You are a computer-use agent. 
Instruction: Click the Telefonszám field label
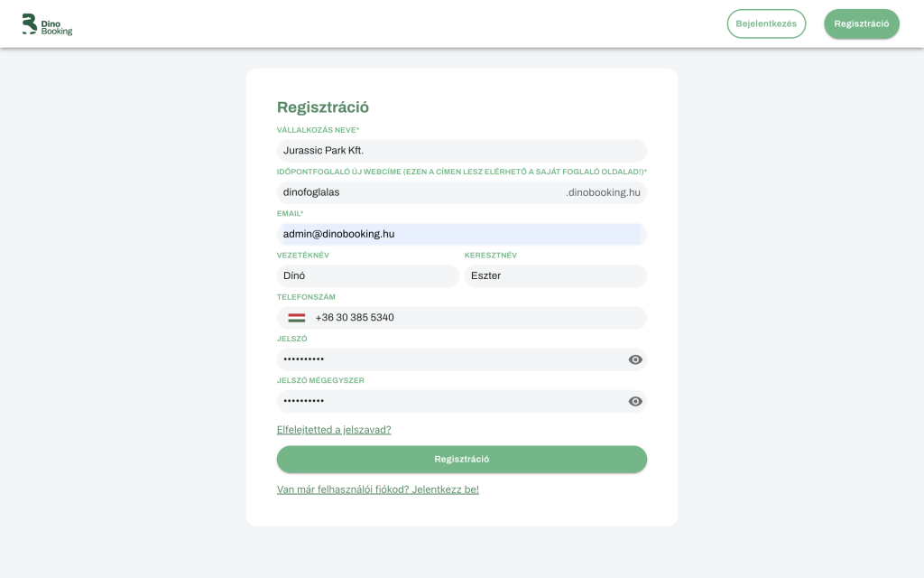point(306,297)
